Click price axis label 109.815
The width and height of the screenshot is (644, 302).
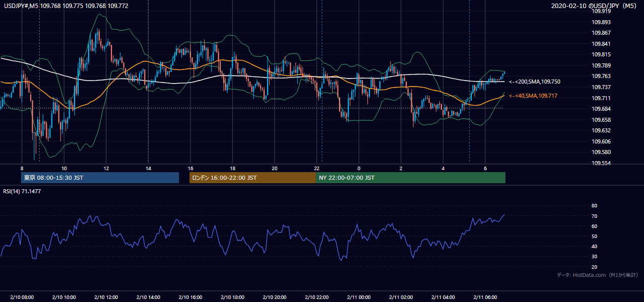[602, 54]
